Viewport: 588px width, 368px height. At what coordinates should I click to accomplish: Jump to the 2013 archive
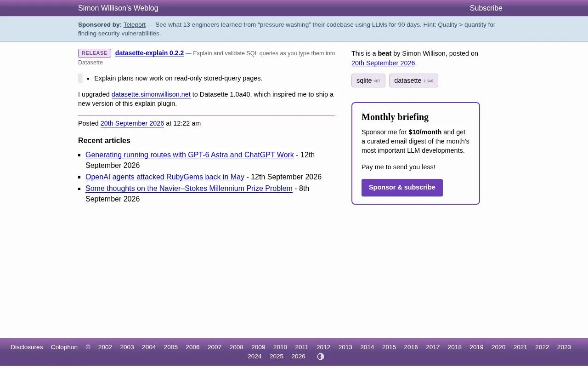point(345,347)
